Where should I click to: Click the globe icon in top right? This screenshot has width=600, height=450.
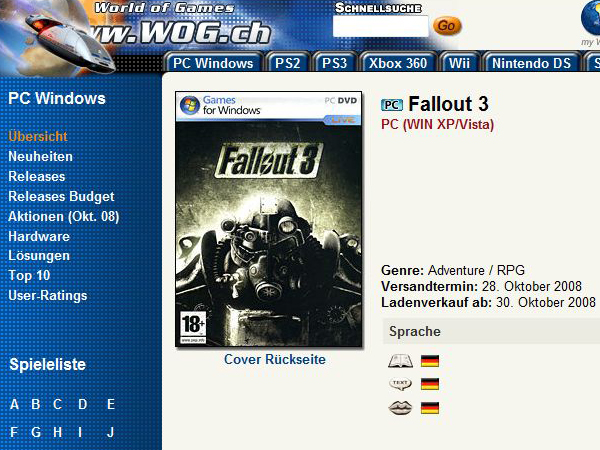[x=590, y=18]
